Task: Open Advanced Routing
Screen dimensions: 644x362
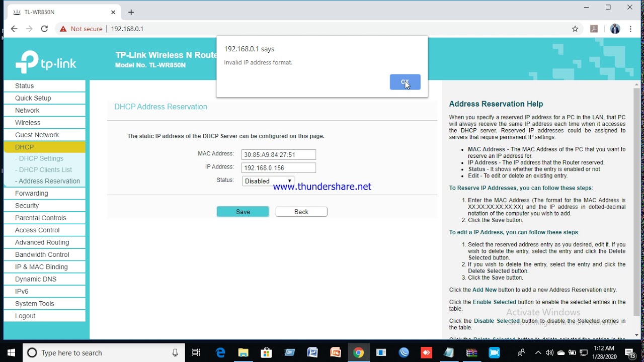Action: (x=44, y=242)
